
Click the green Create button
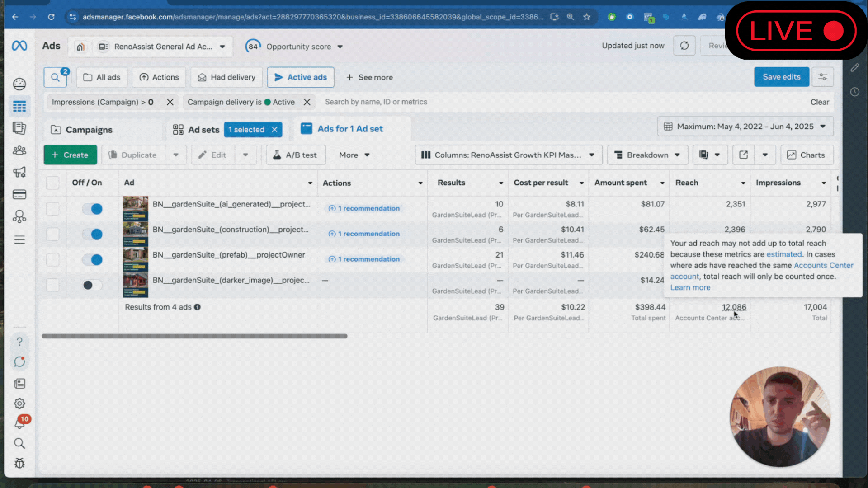(70, 155)
